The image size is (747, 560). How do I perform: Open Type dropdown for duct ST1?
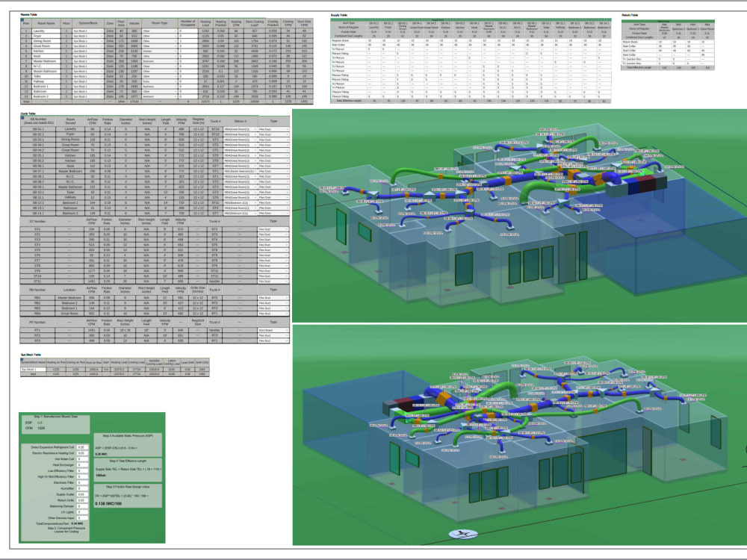273,229
